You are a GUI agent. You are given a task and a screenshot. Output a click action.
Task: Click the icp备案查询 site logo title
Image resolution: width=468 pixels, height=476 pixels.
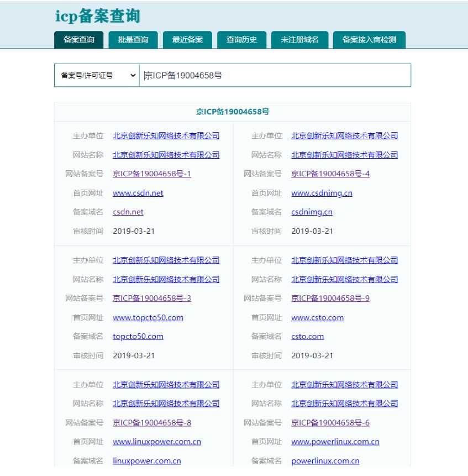coord(98,16)
